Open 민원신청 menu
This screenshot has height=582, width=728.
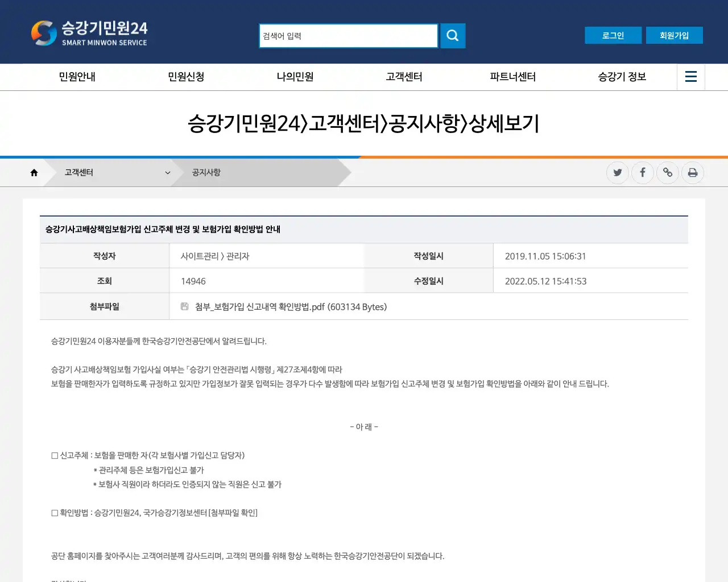186,77
